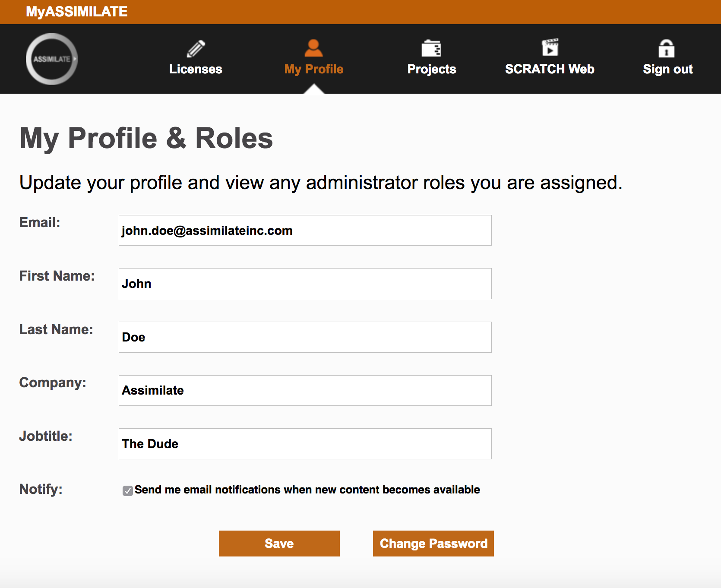The height and width of the screenshot is (588, 721).
Task: Open the Licenses menu item
Action: tap(196, 69)
